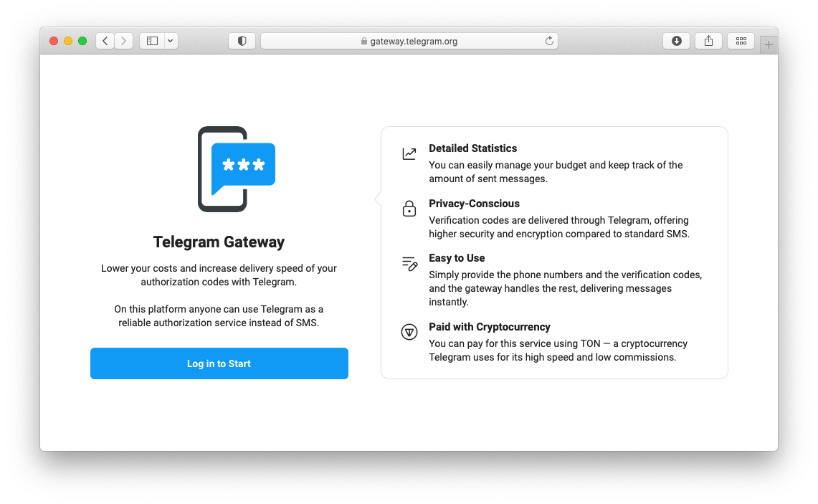Toggle the Safari sidebar button
Screen dimensions: 818x504
pyautogui.click(x=152, y=41)
